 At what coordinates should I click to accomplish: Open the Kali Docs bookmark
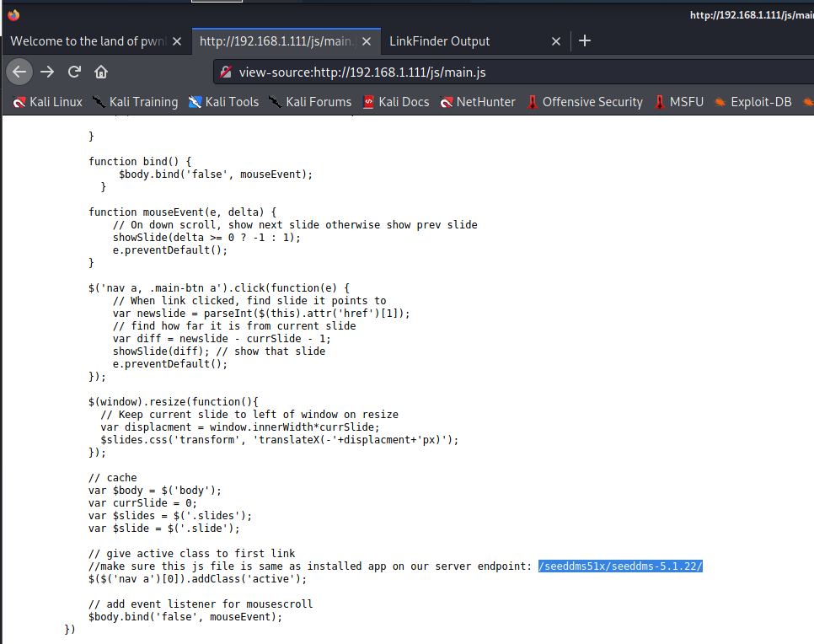click(395, 102)
